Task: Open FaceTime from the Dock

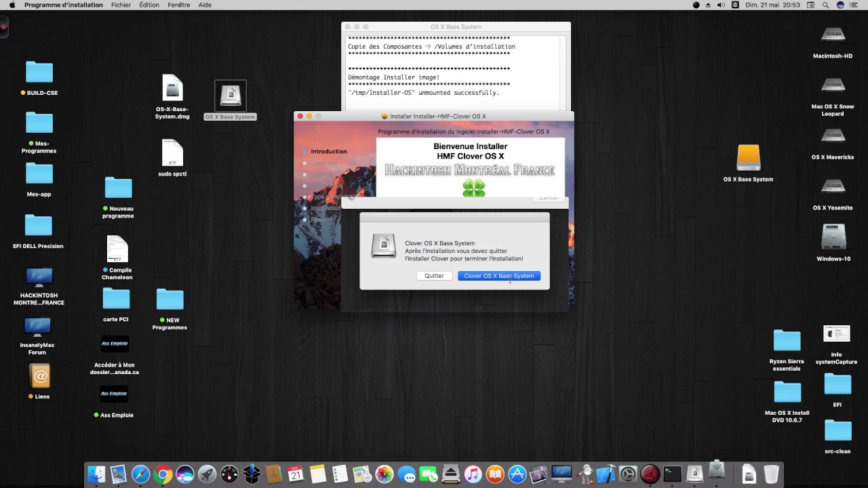Action: 429,474
